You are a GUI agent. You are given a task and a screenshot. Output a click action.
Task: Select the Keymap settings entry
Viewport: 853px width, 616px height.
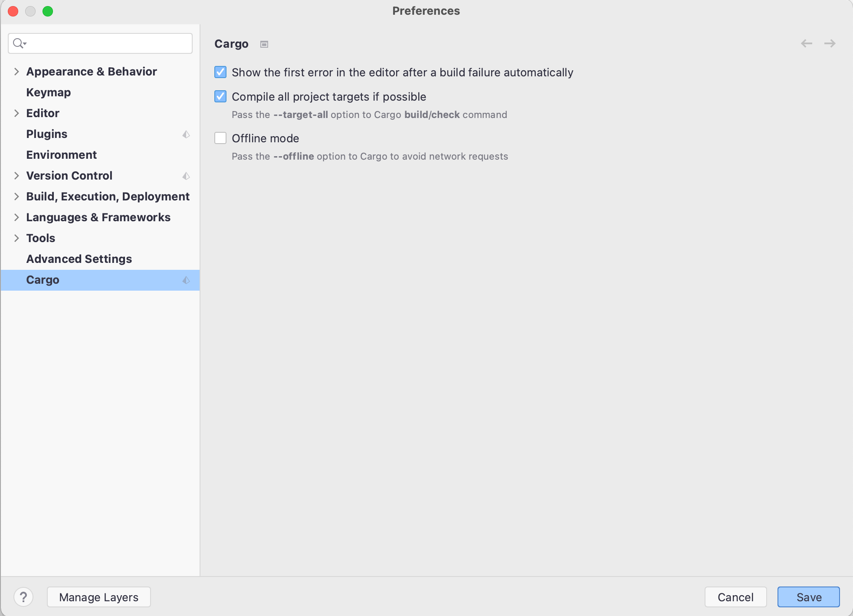[x=48, y=92]
